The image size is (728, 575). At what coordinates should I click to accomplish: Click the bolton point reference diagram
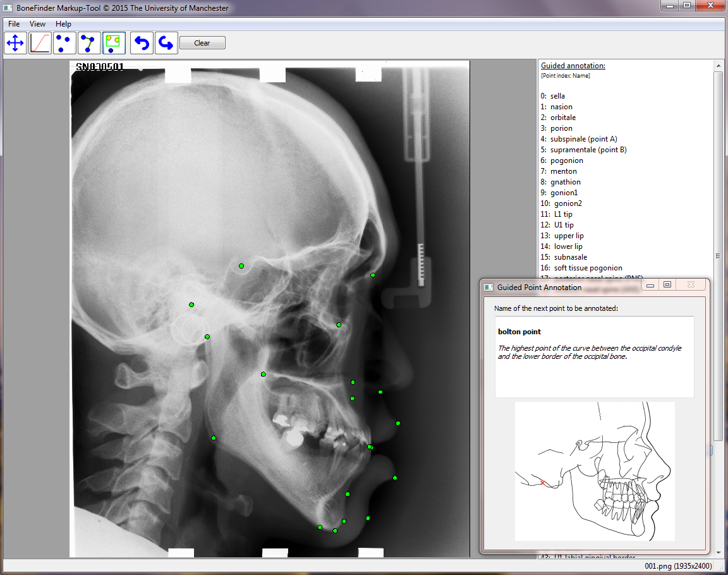click(595, 471)
